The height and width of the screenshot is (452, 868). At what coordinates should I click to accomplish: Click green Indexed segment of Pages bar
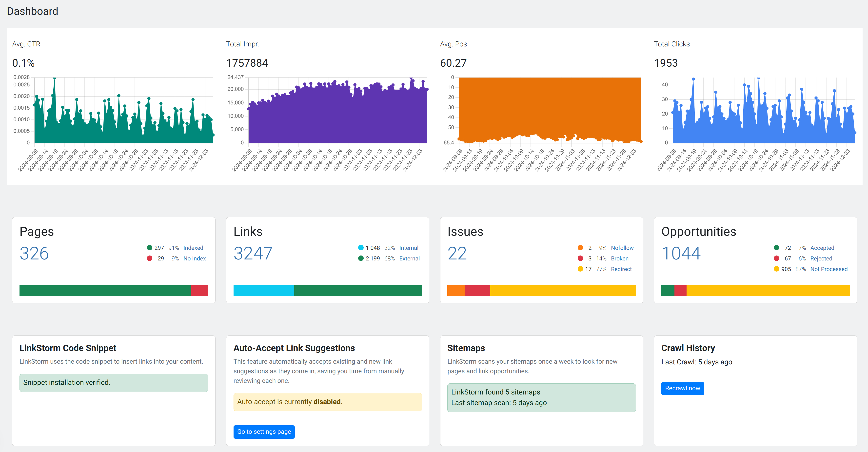105,291
